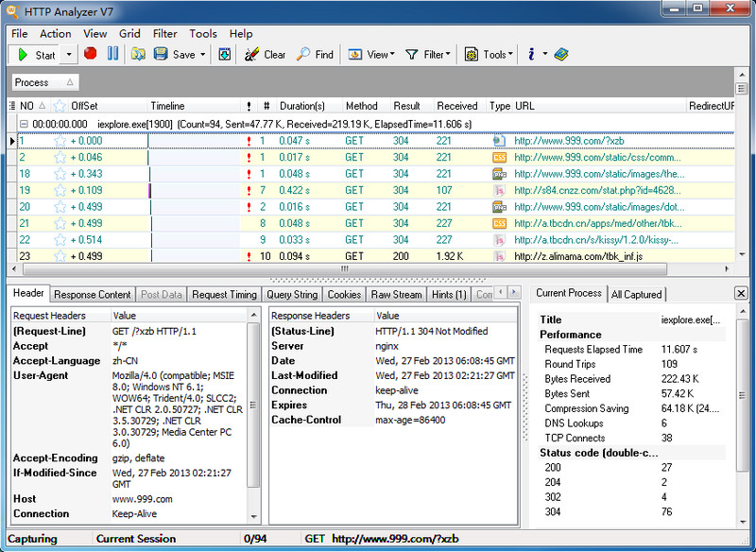
Task: Pause capturing with the blue pause icon
Action: (112, 54)
